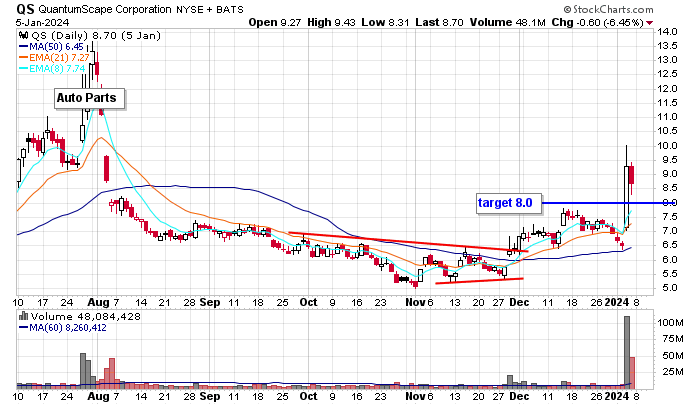Click the QS (Daily) 8.70 legend entry
The width and height of the screenshot is (700, 405).
coord(96,35)
